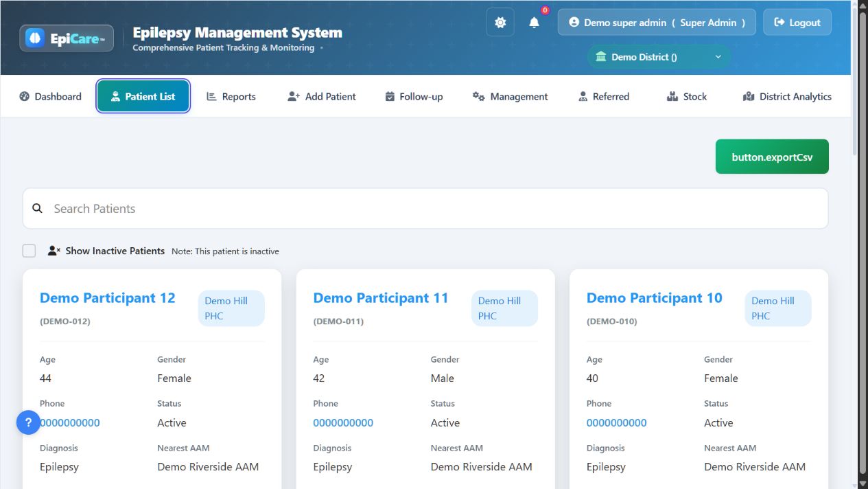The image size is (868, 489).
Task: Open settings via the gear icon
Action: [500, 23]
